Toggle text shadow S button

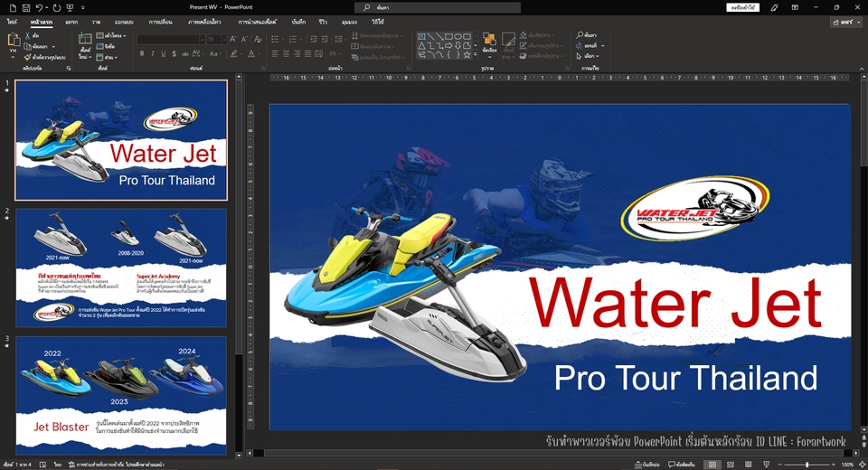(x=174, y=53)
